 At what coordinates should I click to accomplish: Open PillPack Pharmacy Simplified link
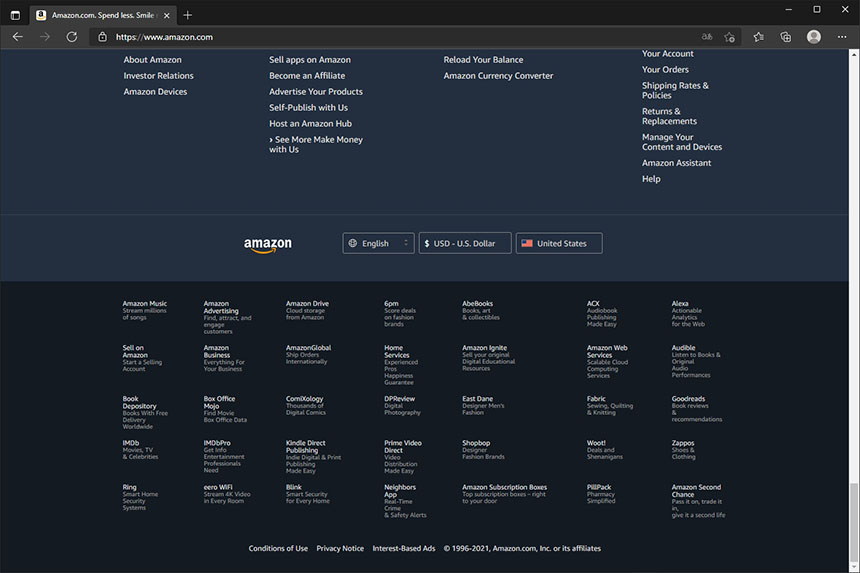(x=601, y=494)
